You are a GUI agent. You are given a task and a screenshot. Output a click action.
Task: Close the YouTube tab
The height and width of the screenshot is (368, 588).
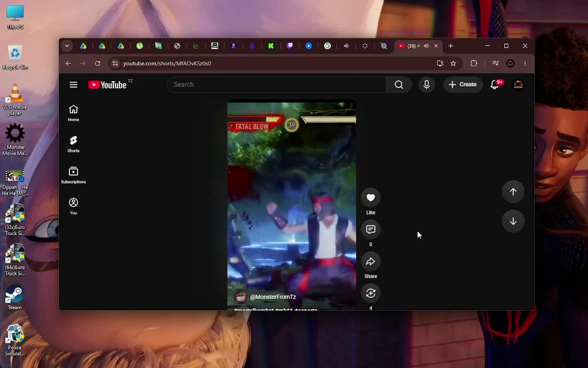click(436, 46)
